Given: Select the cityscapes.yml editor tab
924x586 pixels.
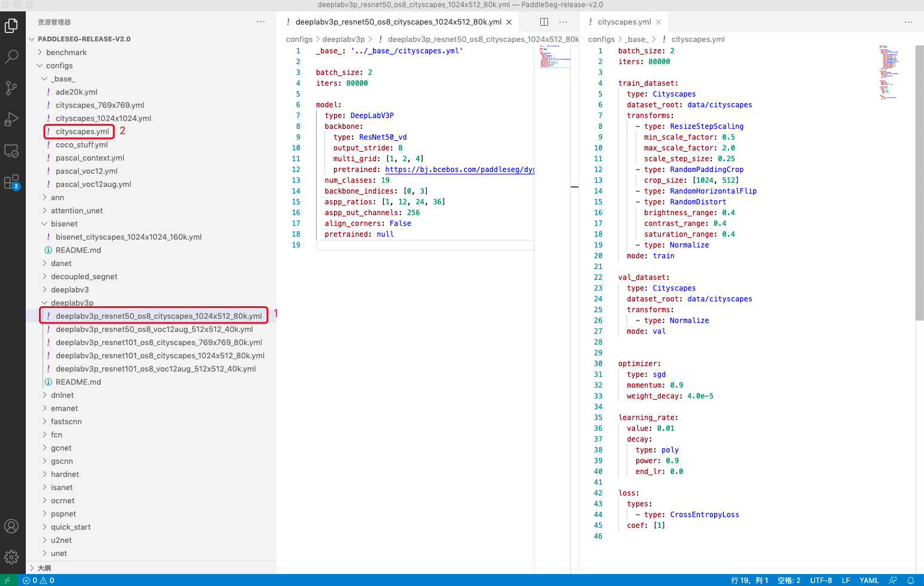Looking at the screenshot, I should pyautogui.click(x=624, y=22).
